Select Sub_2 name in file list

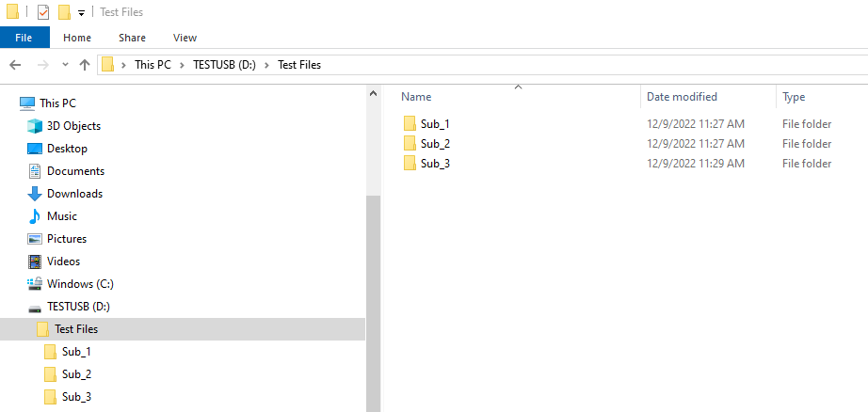tap(435, 144)
